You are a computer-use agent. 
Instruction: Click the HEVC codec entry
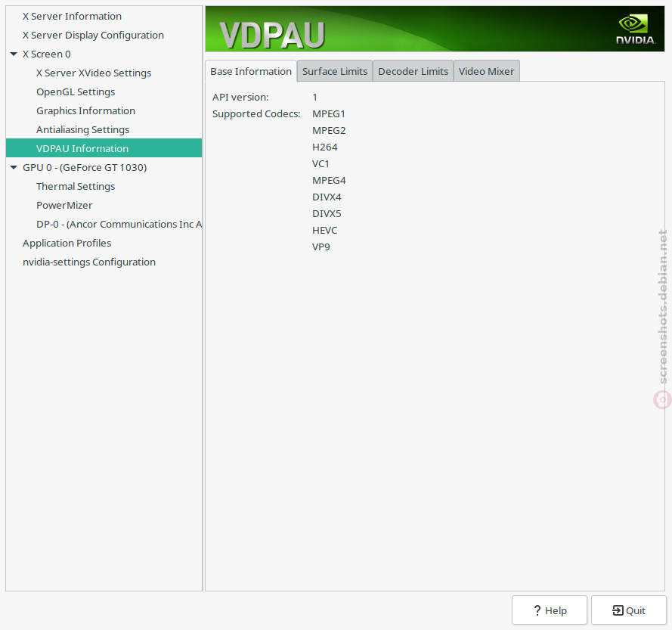click(x=324, y=231)
